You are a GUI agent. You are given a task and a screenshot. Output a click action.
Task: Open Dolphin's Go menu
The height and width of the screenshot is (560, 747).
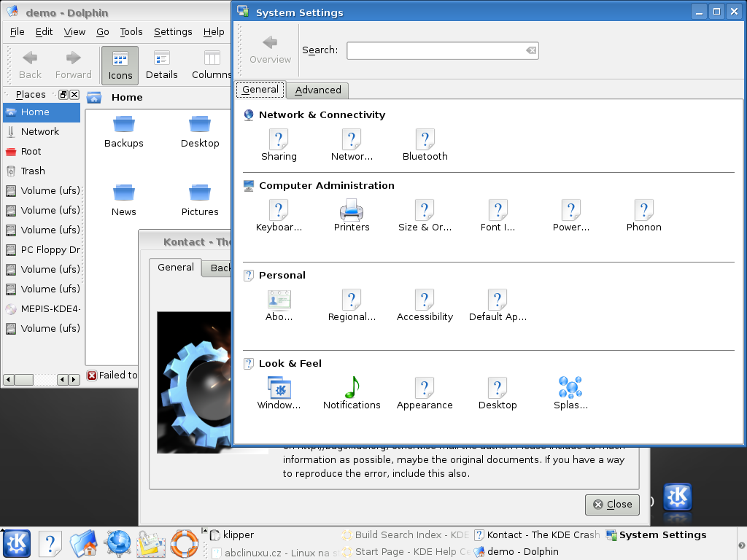pyautogui.click(x=102, y=32)
